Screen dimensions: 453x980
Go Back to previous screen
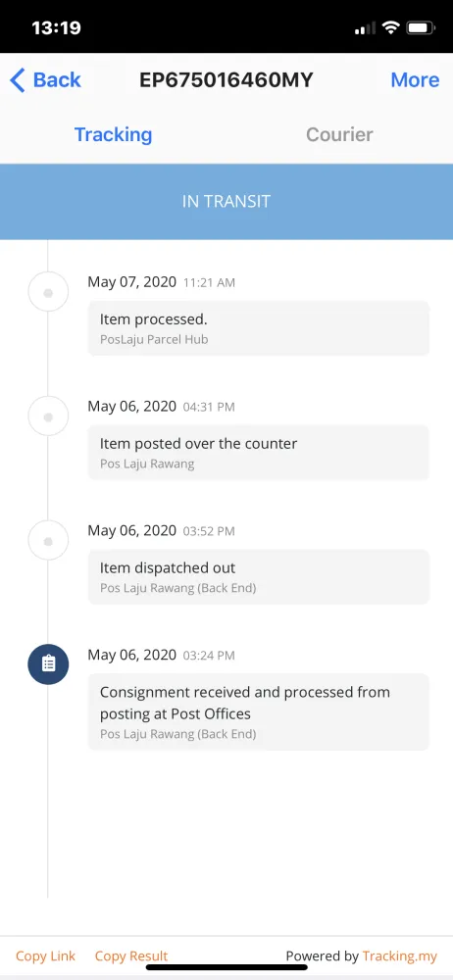point(46,80)
